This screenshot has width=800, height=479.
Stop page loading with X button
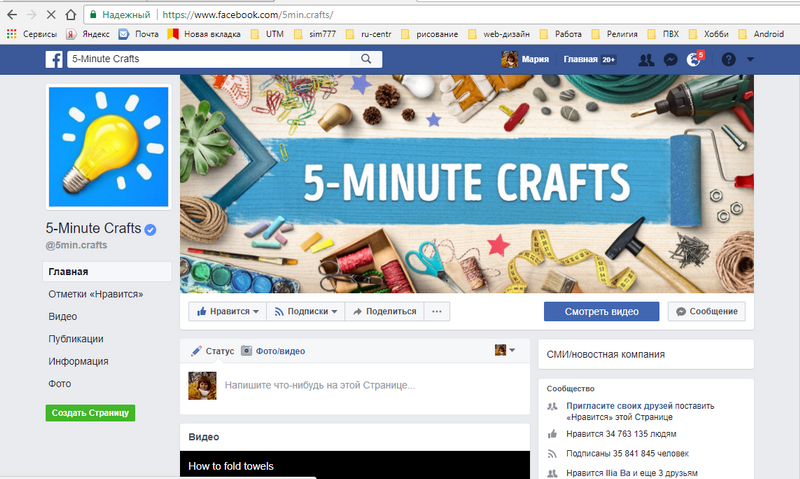[x=51, y=15]
